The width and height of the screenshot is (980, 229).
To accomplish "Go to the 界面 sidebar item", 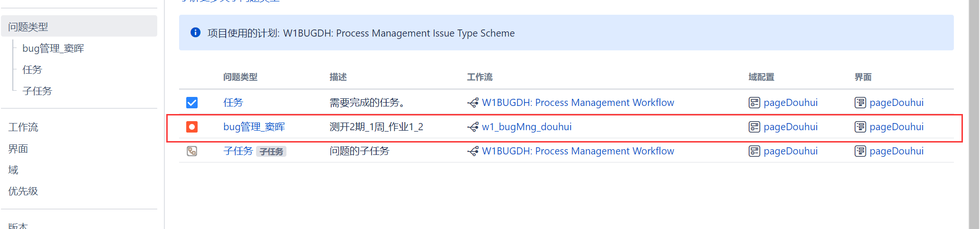I will tap(18, 149).
